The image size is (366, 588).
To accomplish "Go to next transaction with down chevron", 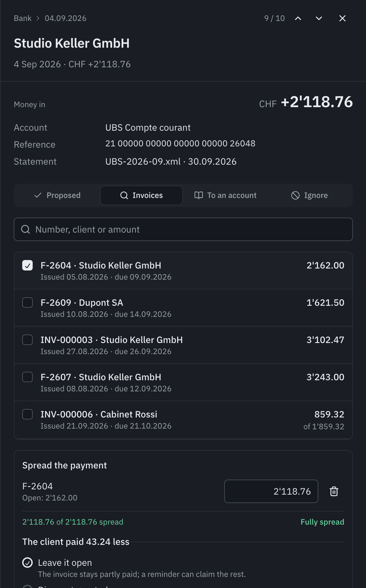I will pyautogui.click(x=319, y=18).
